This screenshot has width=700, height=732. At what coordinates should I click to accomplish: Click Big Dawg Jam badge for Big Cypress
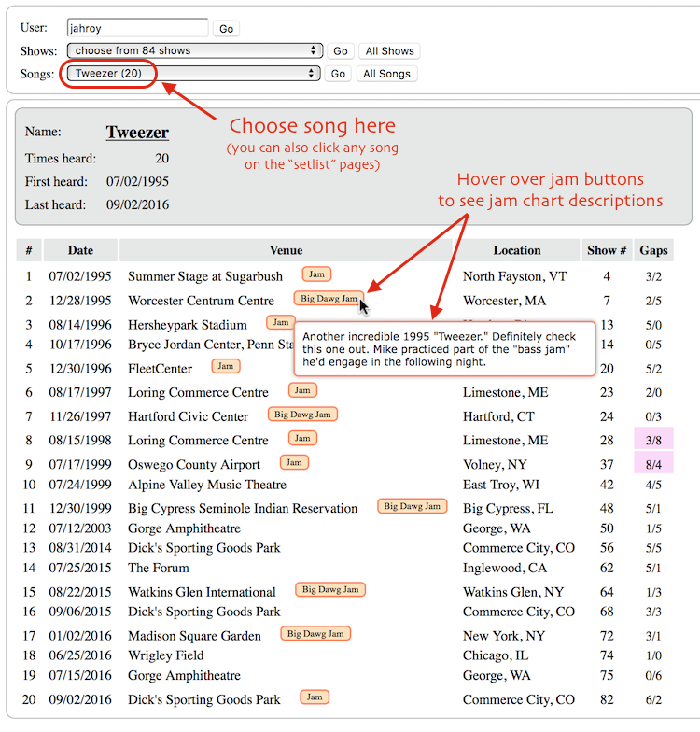[412, 506]
